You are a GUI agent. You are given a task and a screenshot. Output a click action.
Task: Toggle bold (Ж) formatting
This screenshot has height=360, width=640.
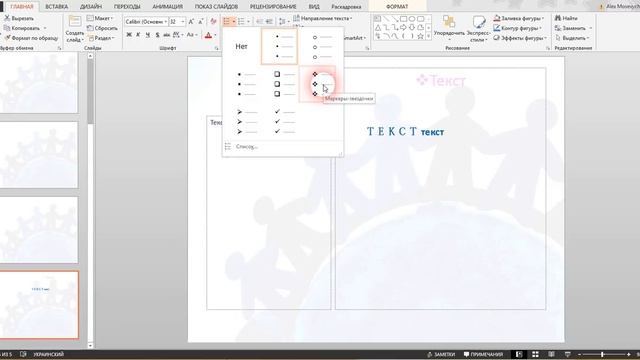(x=129, y=35)
